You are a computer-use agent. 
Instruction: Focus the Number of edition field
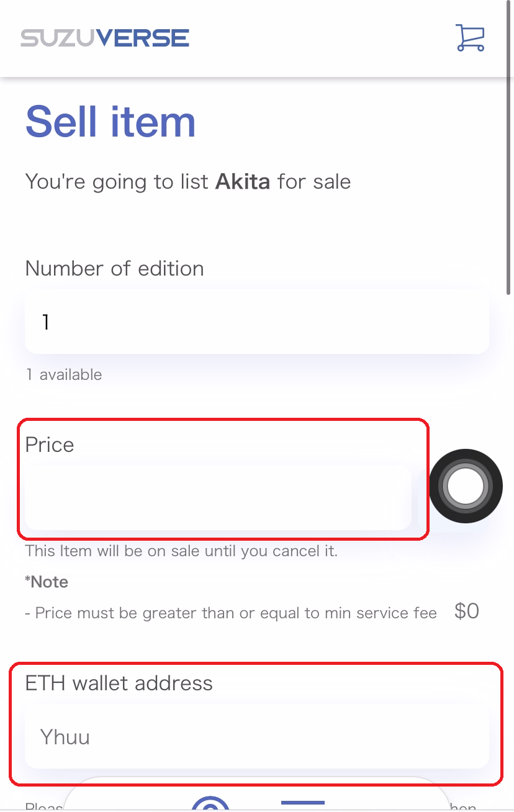pos(256,323)
